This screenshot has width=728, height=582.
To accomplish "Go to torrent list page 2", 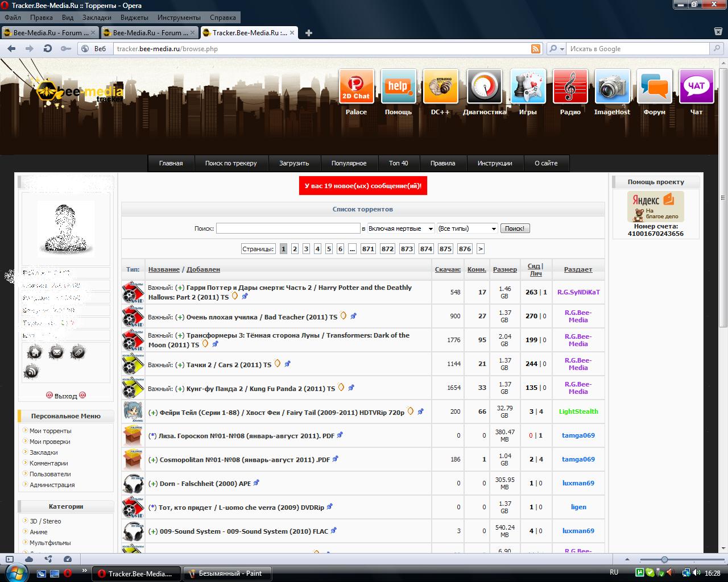I will 295,249.
